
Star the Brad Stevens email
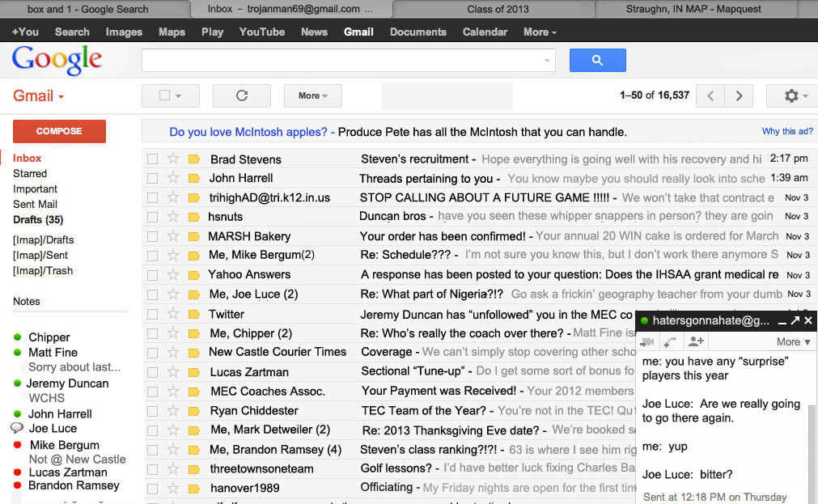coord(173,159)
